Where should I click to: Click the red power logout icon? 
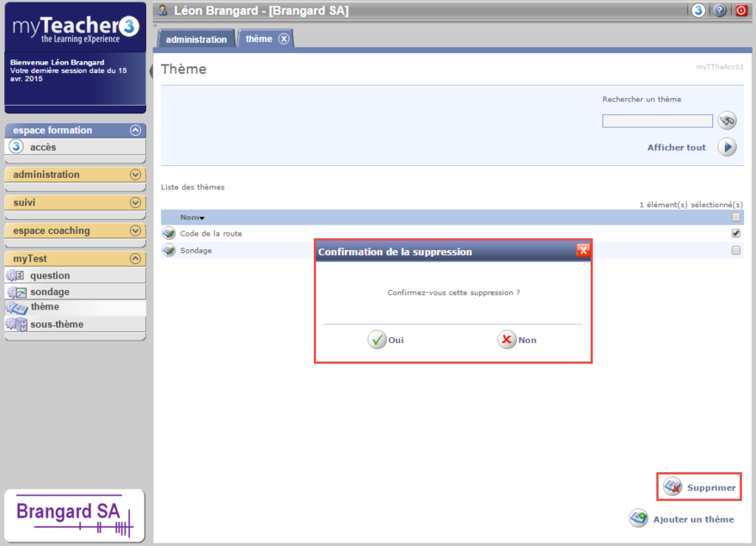click(741, 11)
